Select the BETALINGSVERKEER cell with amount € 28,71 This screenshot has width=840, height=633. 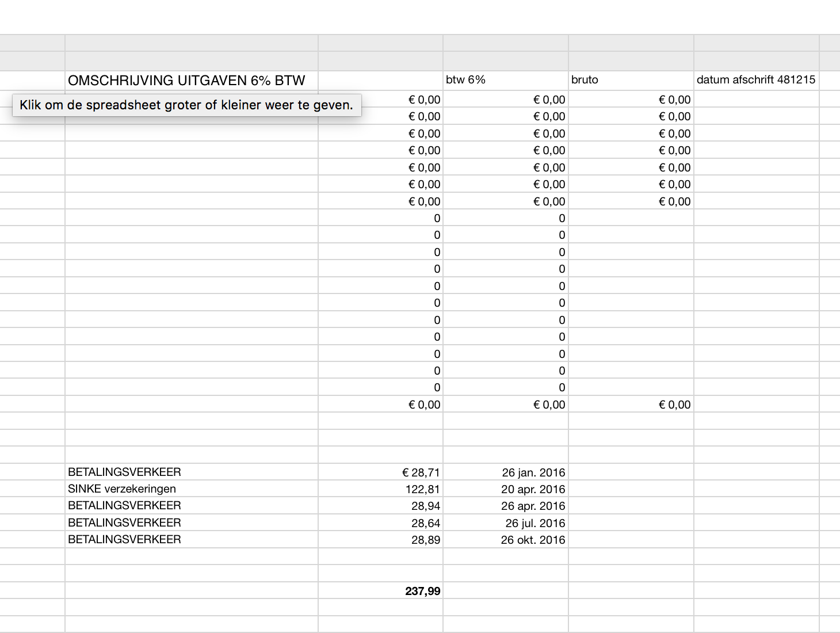coord(192,472)
